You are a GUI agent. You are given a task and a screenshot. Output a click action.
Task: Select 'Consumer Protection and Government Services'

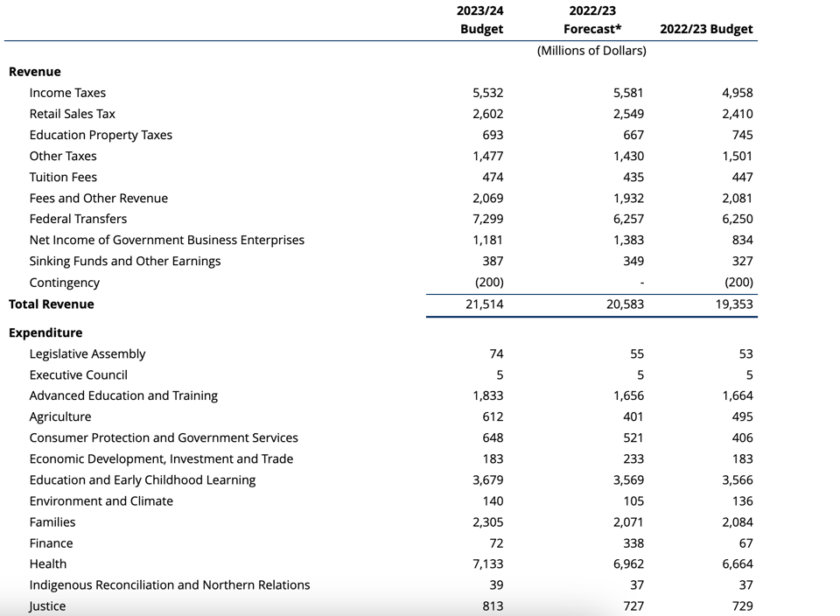[x=164, y=437]
